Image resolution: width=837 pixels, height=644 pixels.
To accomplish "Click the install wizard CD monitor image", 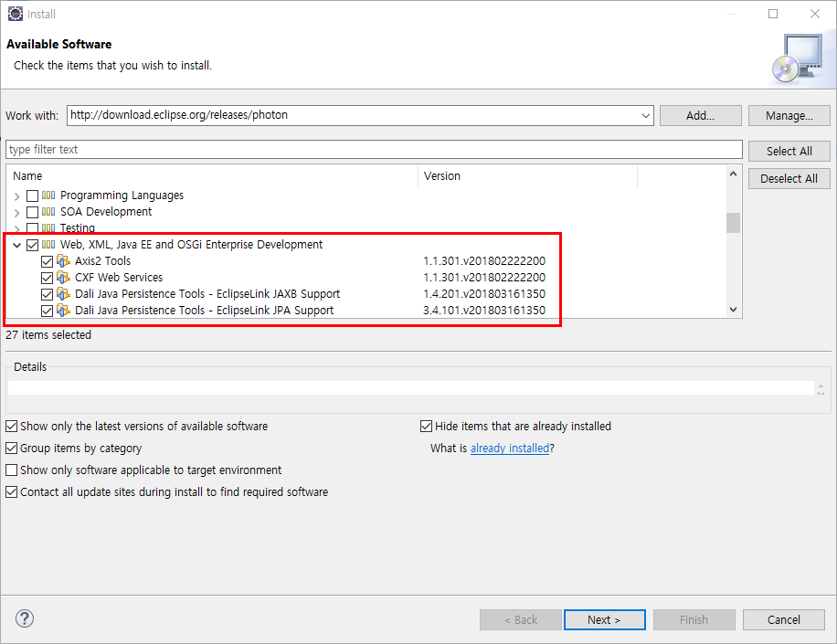I will point(798,59).
